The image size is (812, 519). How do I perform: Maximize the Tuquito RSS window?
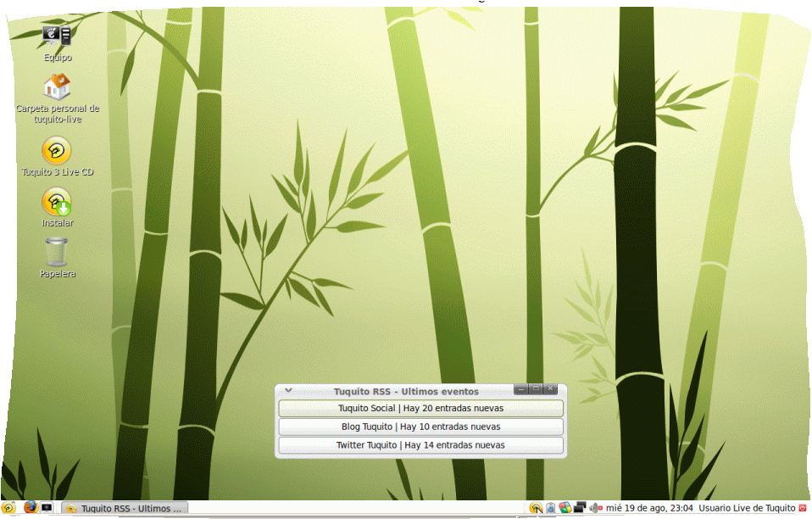coord(536,389)
